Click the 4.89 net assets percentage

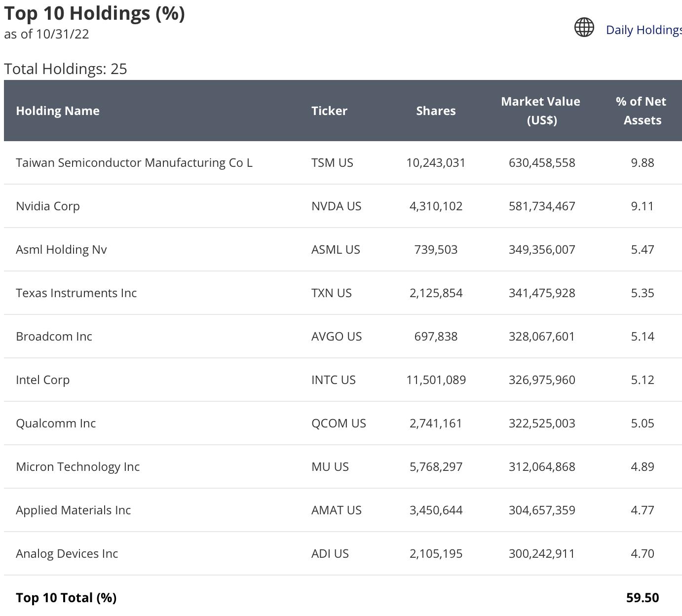pos(643,467)
